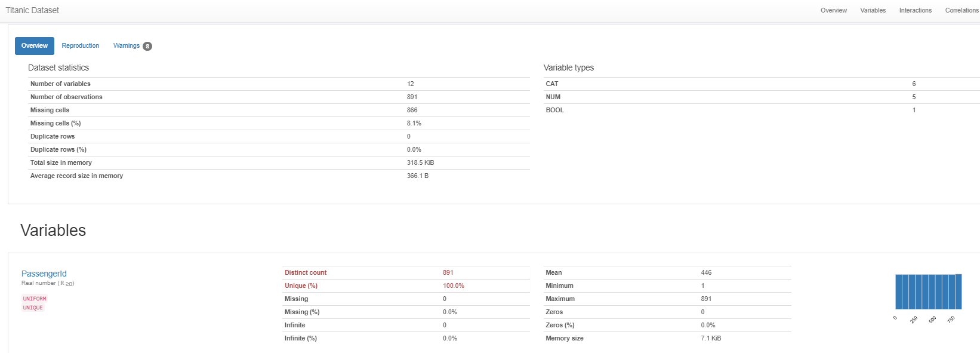Click the UNIQUE tag
The image size is (980, 353).
(33, 308)
